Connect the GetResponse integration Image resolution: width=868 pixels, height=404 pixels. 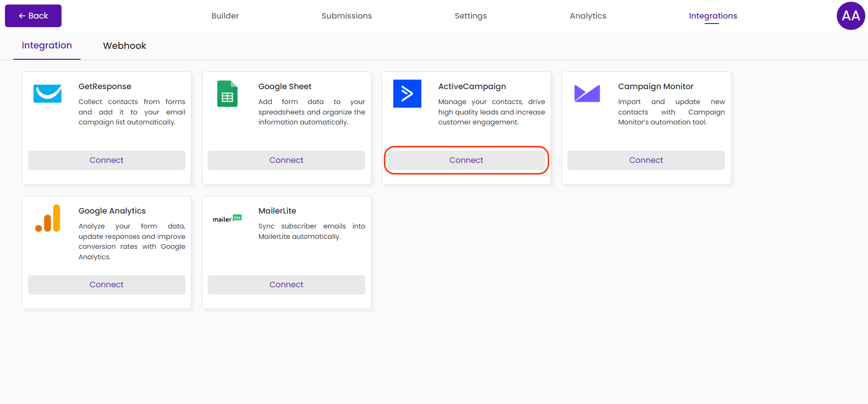107,160
